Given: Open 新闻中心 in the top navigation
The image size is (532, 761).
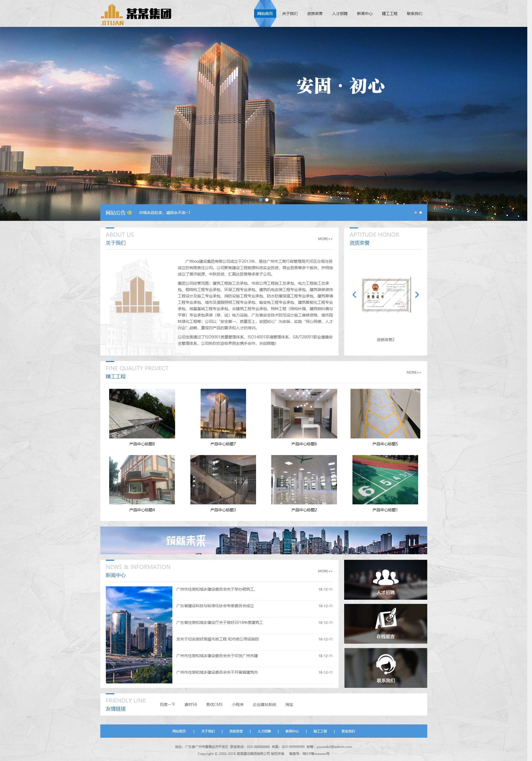Looking at the screenshot, I should (365, 14).
